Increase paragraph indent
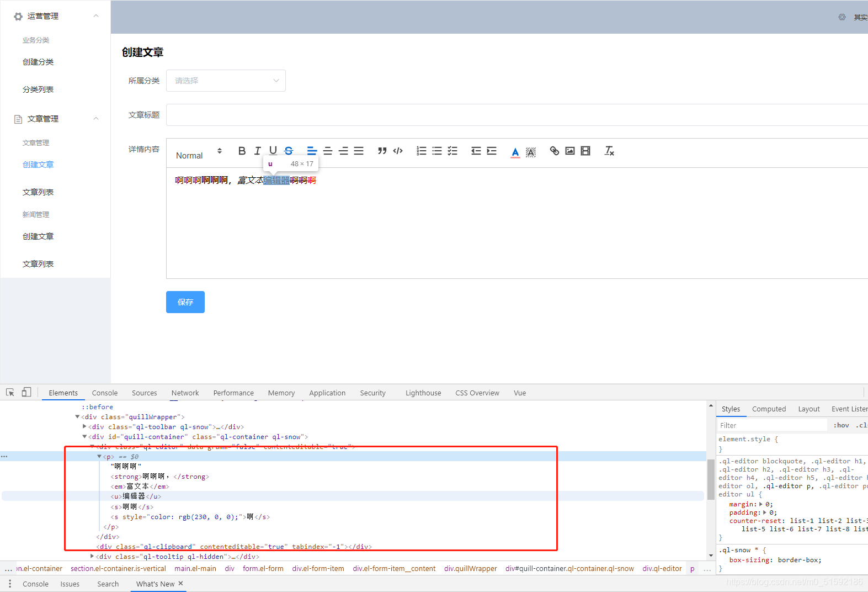This screenshot has height=592, width=868. click(492, 151)
